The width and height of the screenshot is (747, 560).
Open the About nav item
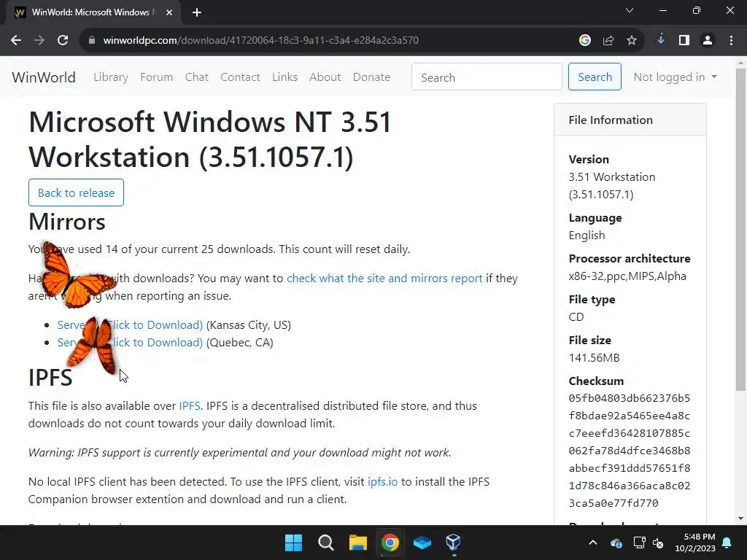(x=325, y=77)
